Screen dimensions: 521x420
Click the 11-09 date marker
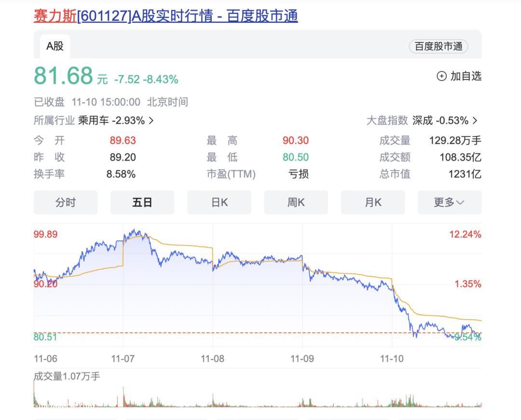pos(302,359)
